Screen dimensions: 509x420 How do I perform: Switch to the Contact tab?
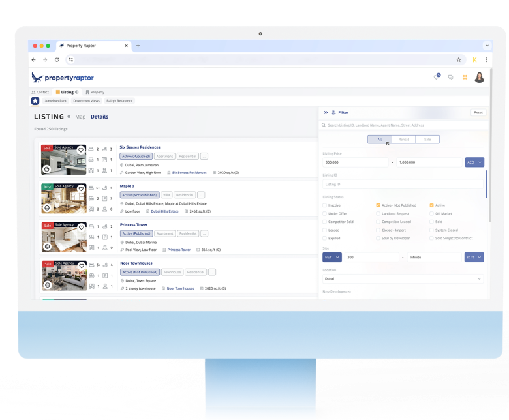tap(40, 92)
